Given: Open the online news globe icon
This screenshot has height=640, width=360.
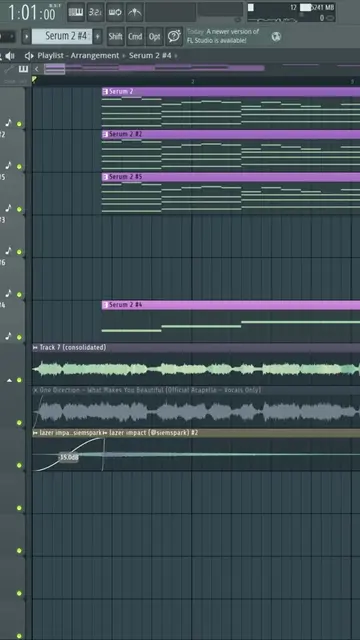Looking at the screenshot, I should (x=276, y=36).
